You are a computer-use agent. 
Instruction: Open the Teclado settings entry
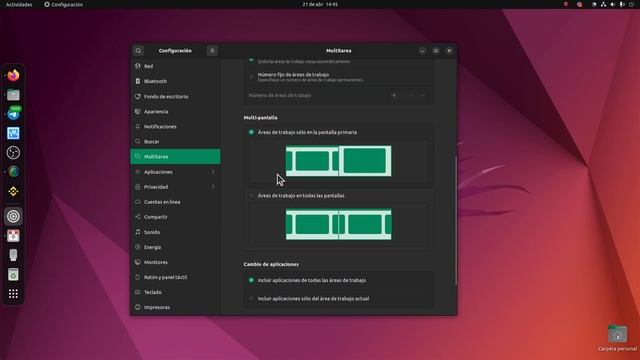coord(176,292)
